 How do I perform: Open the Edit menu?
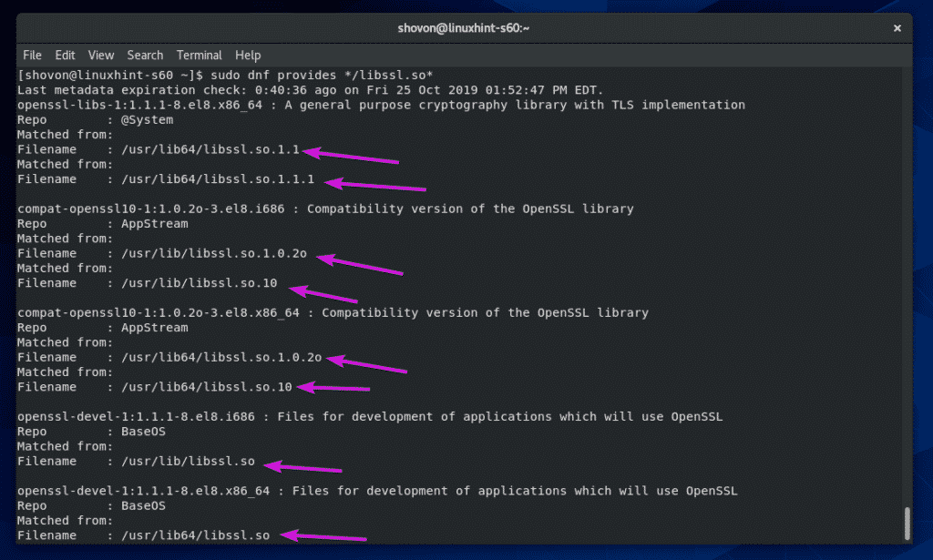click(x=65, y=56)
